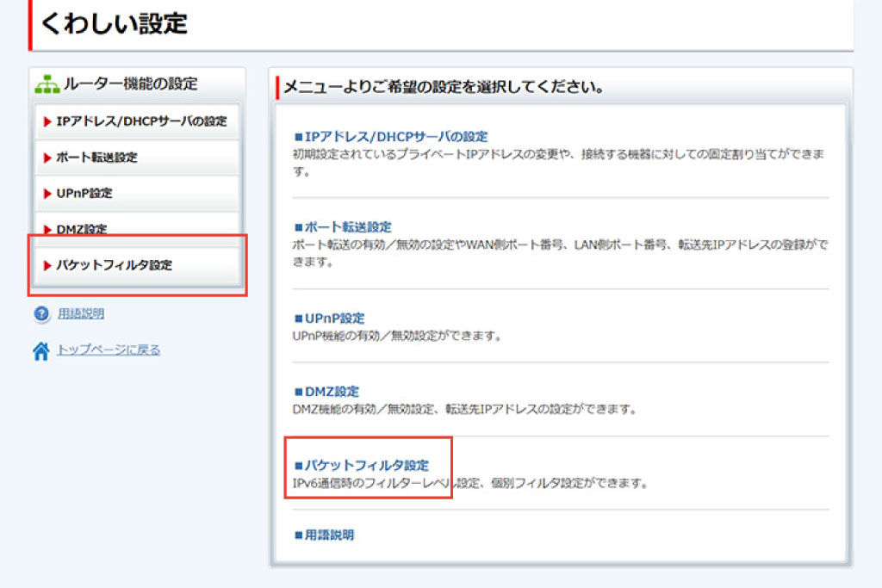
Task: Click blue square bullet before main UPnP設定
Action: 299,319
